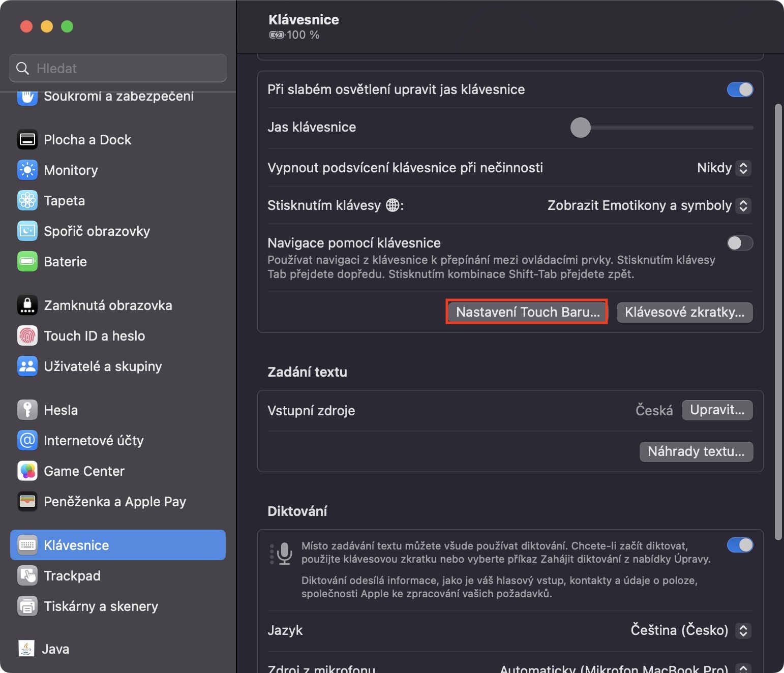Click the Trackpad icon in sidebar

coord(27,576)
